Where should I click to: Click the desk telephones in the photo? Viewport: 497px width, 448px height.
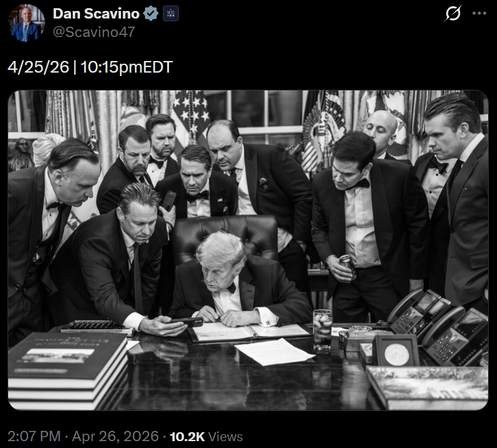click(439, 327)
